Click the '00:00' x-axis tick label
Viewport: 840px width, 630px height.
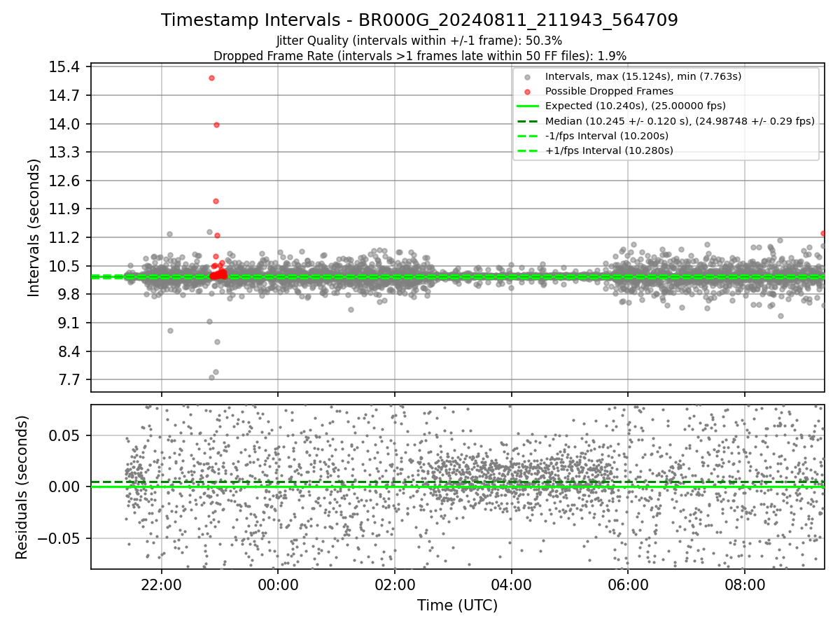tap(278, 586)
